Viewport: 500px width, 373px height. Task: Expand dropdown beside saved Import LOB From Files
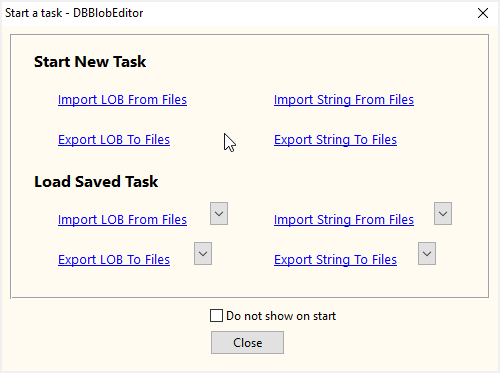pyautogui.click(x=219, y=213)
